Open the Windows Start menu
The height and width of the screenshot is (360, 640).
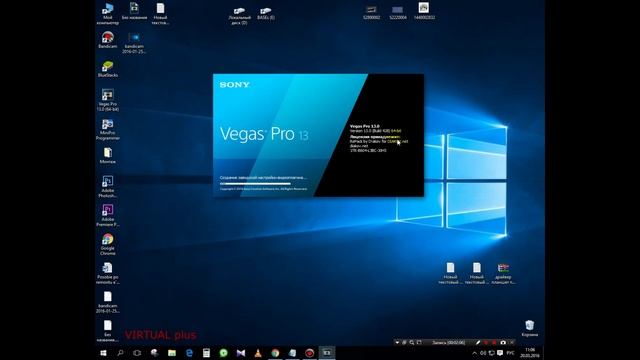coord(103,353)
